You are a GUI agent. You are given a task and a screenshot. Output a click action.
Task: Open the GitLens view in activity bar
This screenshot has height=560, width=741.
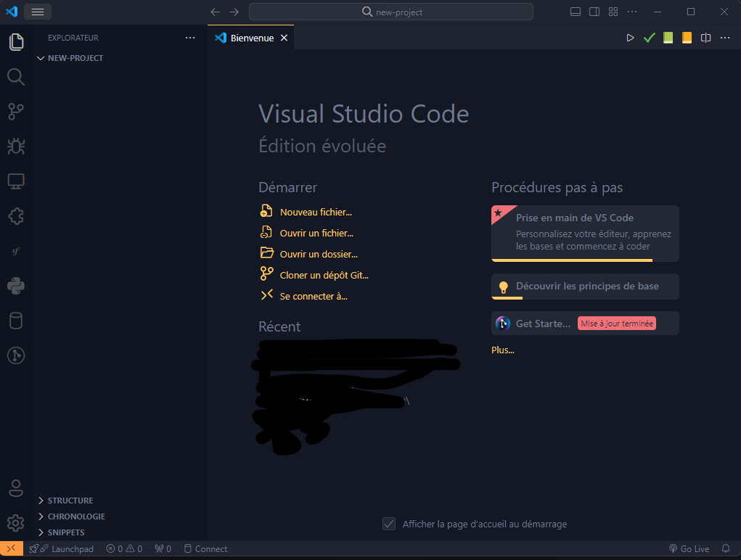tap(16, 355)
